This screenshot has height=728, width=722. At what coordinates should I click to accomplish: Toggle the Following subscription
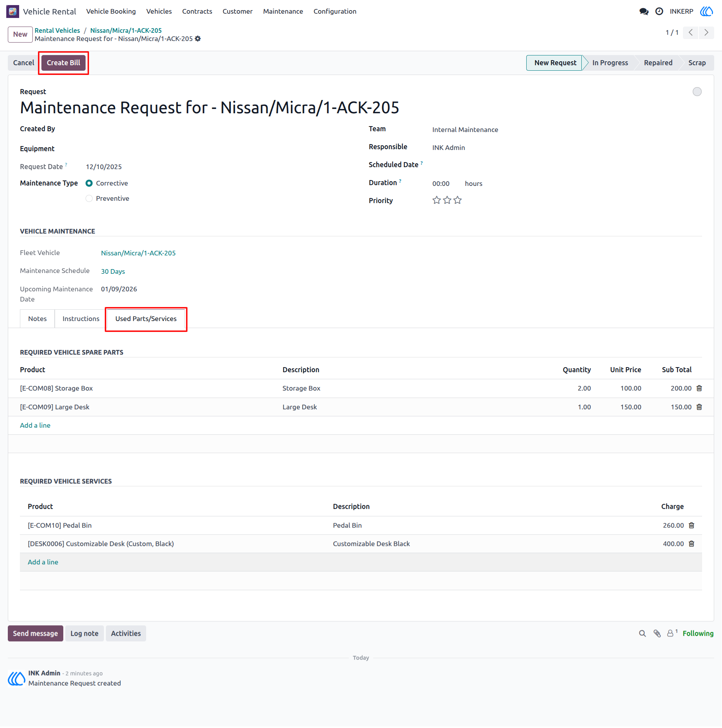[x=698, y=633]
